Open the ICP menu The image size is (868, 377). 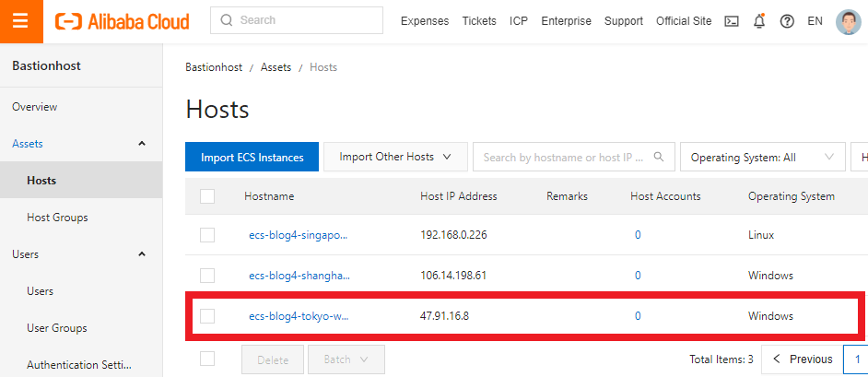click(519, 21)
